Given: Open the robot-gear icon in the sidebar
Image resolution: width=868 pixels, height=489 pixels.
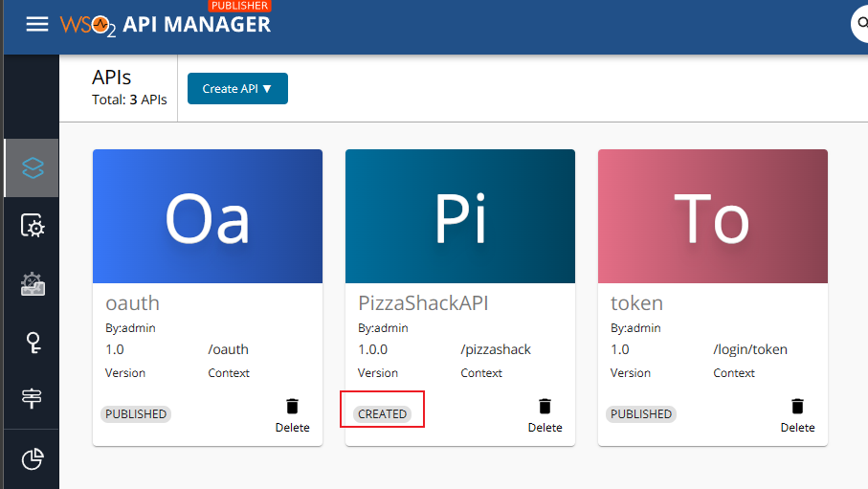Looking at the screenshot, I should tap(33, 284).
